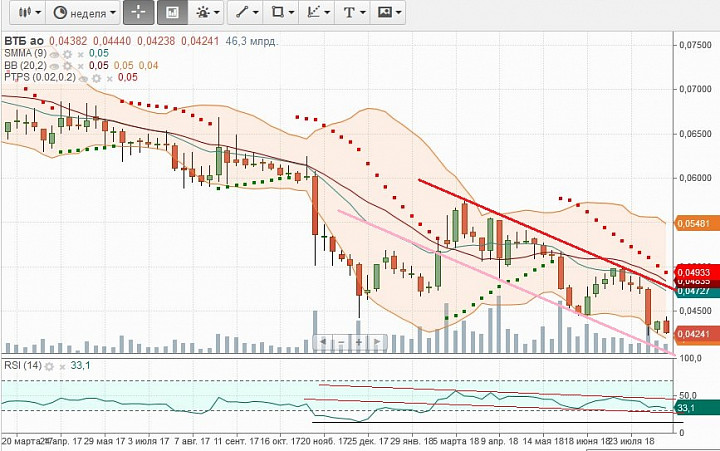The image size is (720, 451).
Task: Open the line drawing tools dropdown
Action: click(245, 13)
